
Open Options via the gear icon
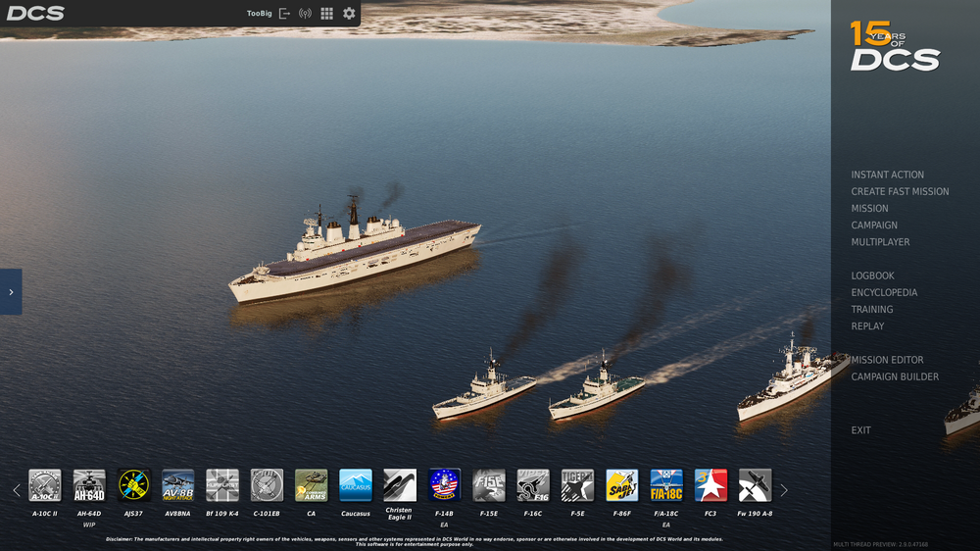coord(349,14)
